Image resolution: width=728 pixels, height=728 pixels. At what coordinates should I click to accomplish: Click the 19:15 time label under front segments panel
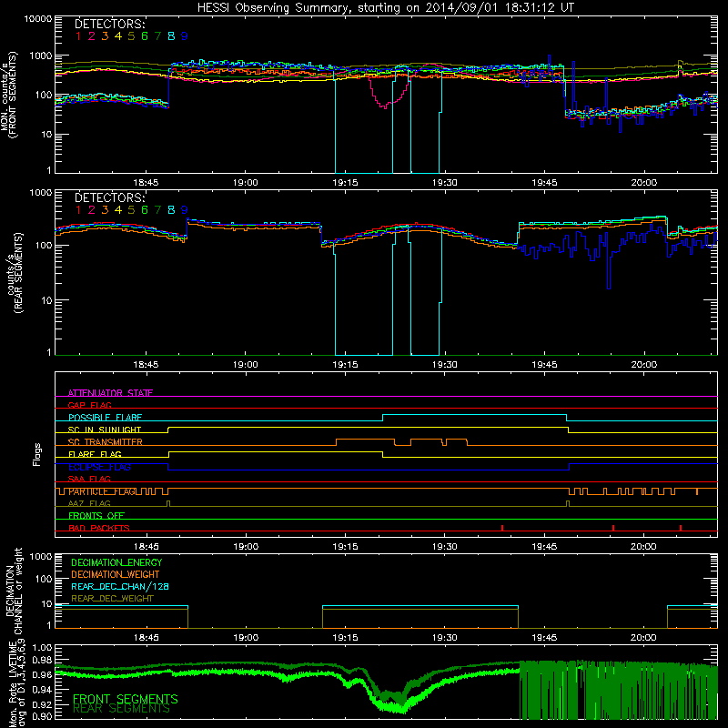tap(345, 183)
